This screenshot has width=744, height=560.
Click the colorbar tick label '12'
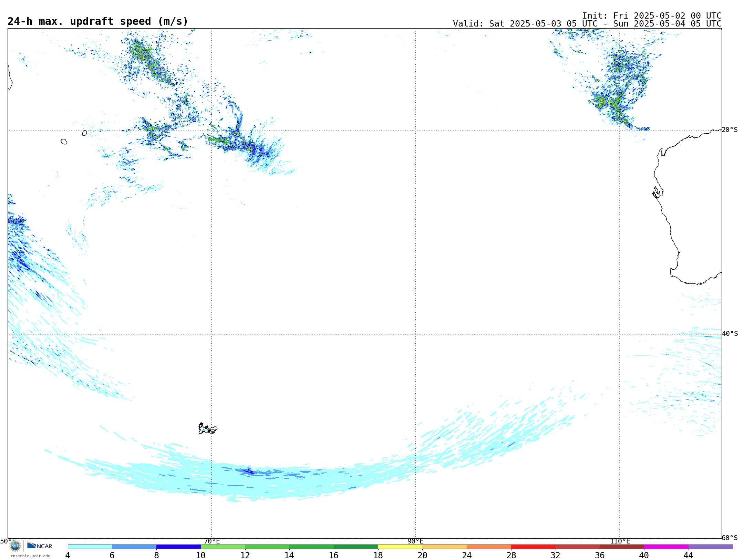245,556
